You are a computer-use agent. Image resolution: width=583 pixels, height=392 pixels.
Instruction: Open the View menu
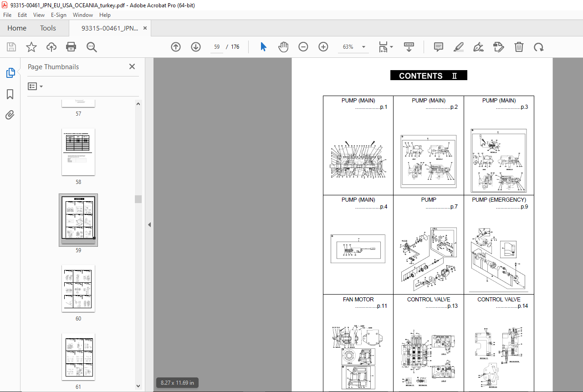[39, 15]
